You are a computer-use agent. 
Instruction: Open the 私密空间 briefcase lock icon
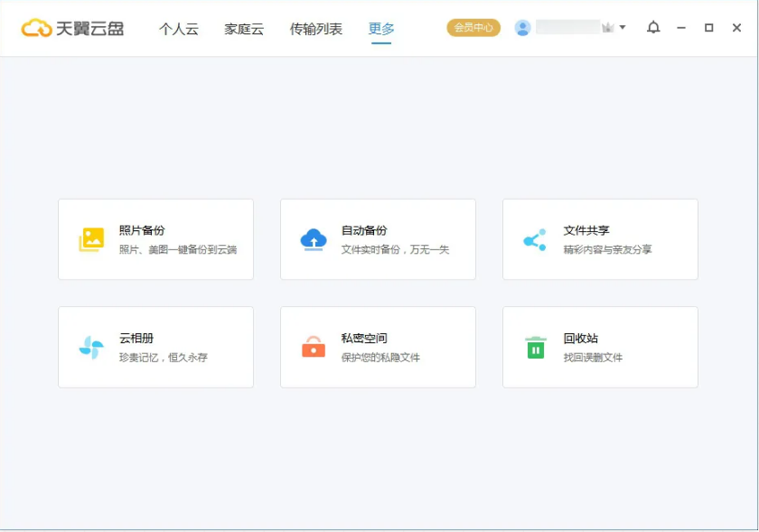tap(314, 345)
